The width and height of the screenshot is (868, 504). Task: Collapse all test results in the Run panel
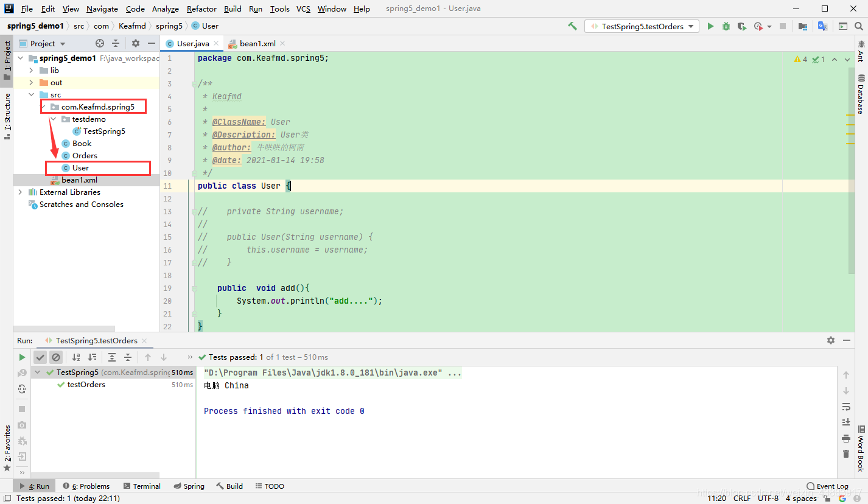pos(128,357)
